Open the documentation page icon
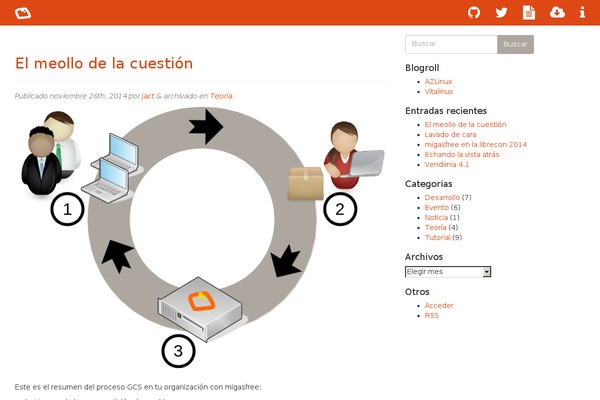This screenshot has height=400, width=600. (x=529, y=13)
